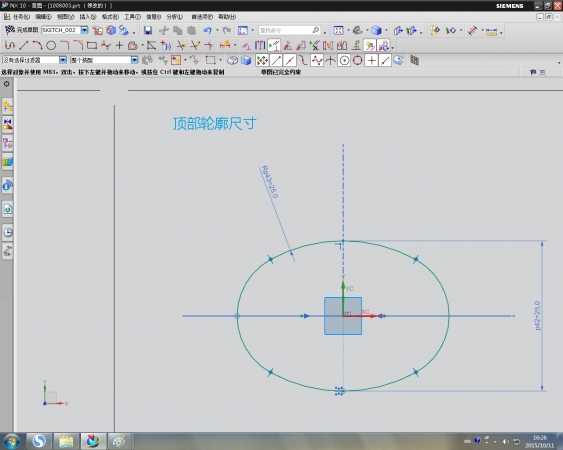The image size is (563, 450).
Task: Toggle Mid Point snap
Action: 289,61
